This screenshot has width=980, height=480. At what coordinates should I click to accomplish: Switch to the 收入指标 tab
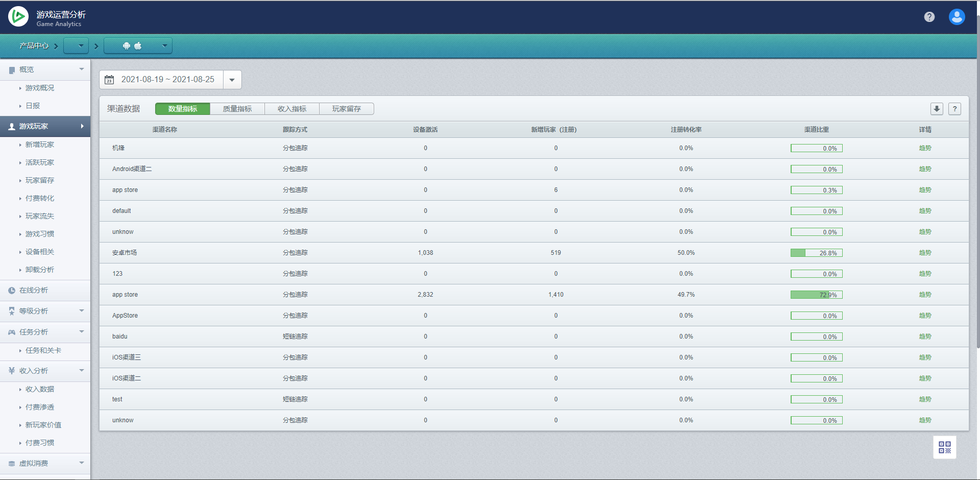(x=292, y=109)
